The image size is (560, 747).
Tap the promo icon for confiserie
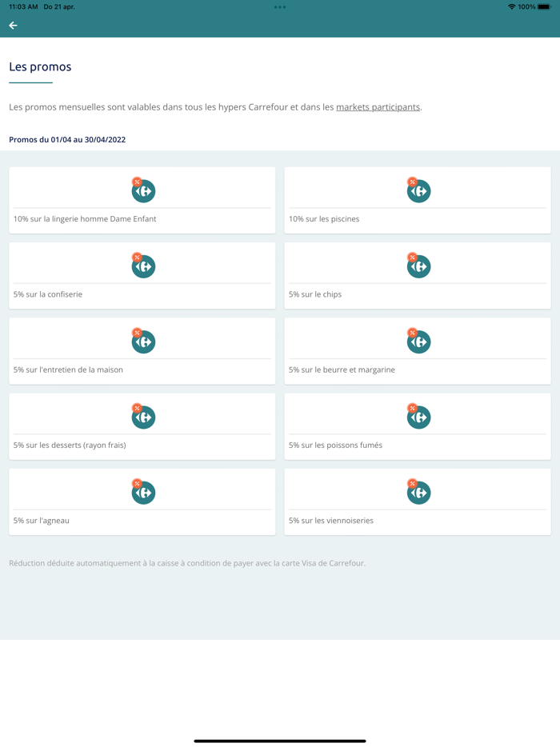coord(143,266)
